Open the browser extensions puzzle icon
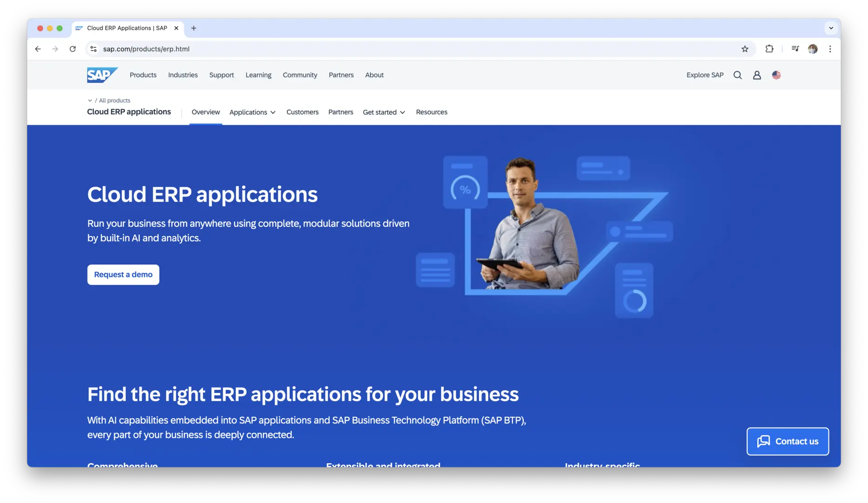 (769, 49)
